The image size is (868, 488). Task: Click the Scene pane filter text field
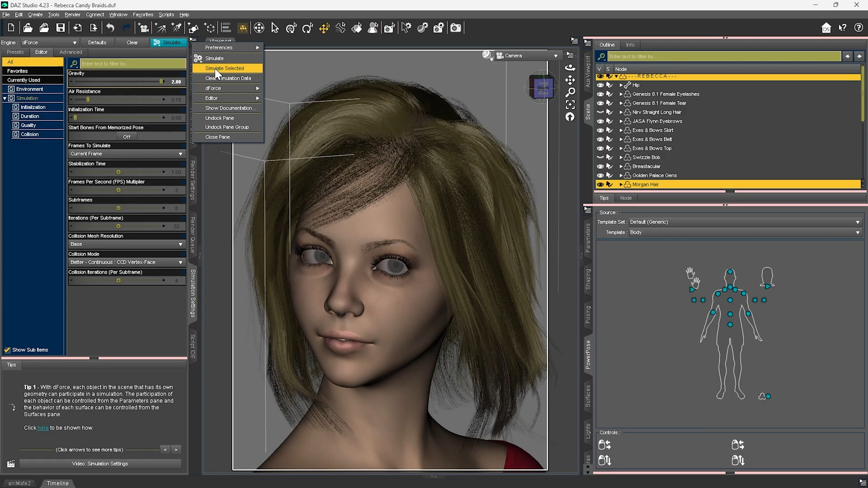tap(724, 56)
